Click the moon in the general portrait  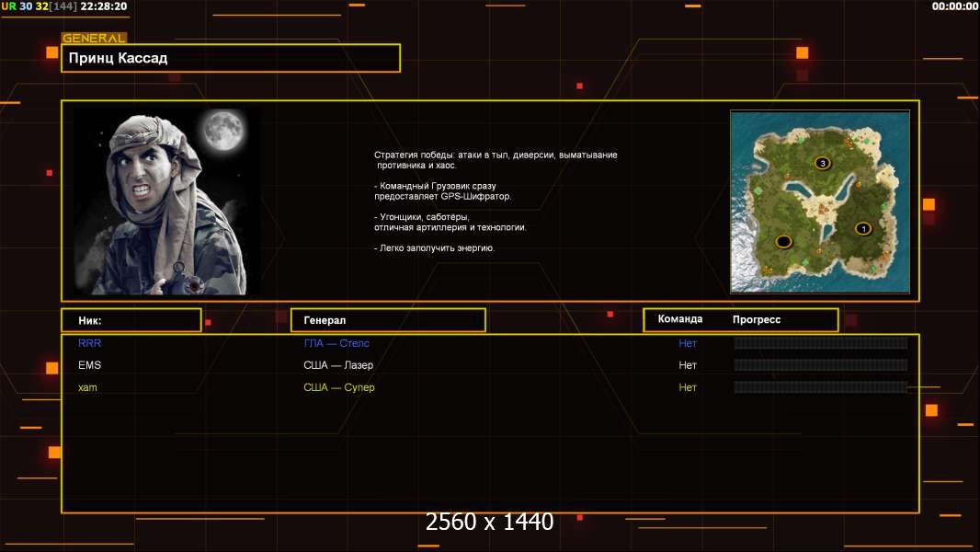(x=221, y=130)
